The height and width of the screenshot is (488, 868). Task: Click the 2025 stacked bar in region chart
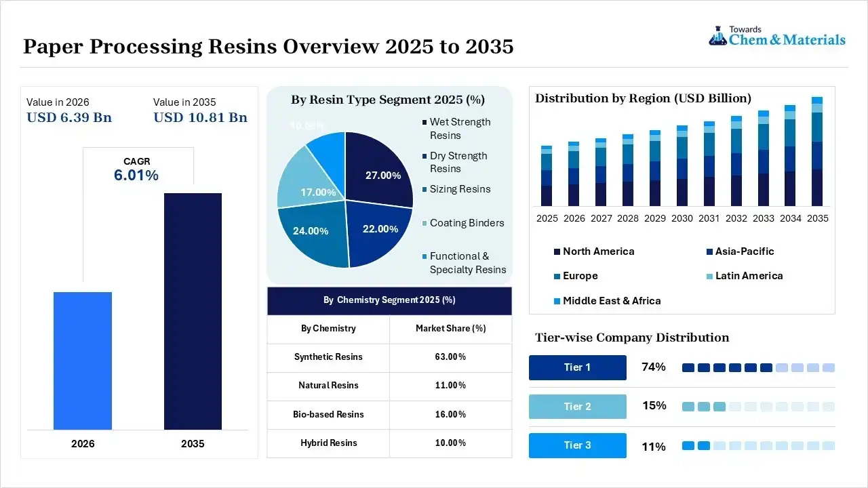(x=547, y=176)
